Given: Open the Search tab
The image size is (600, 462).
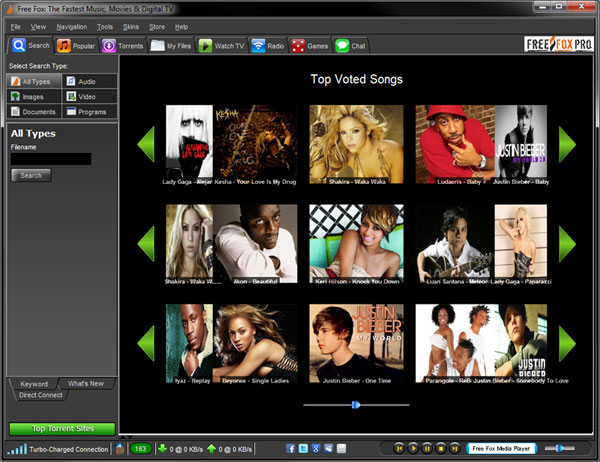Looking at the screenshot, I should pyautogui.click(x=31, y=46).
